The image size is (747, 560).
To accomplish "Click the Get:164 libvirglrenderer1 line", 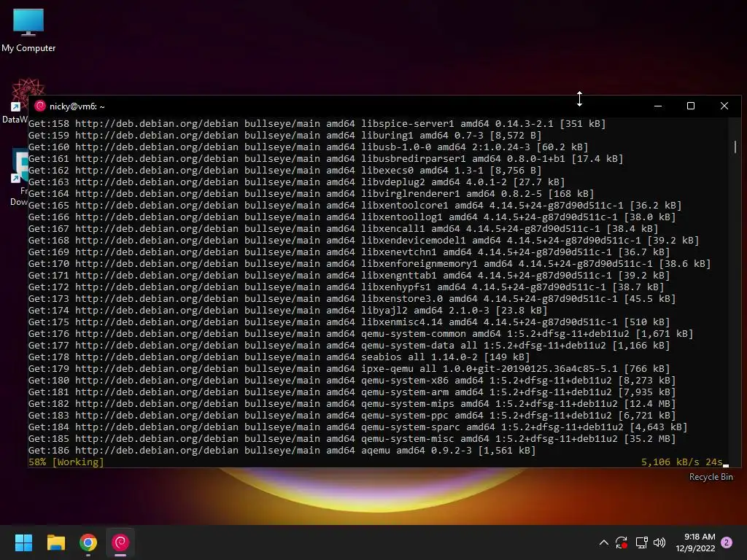I will point(311,194).
